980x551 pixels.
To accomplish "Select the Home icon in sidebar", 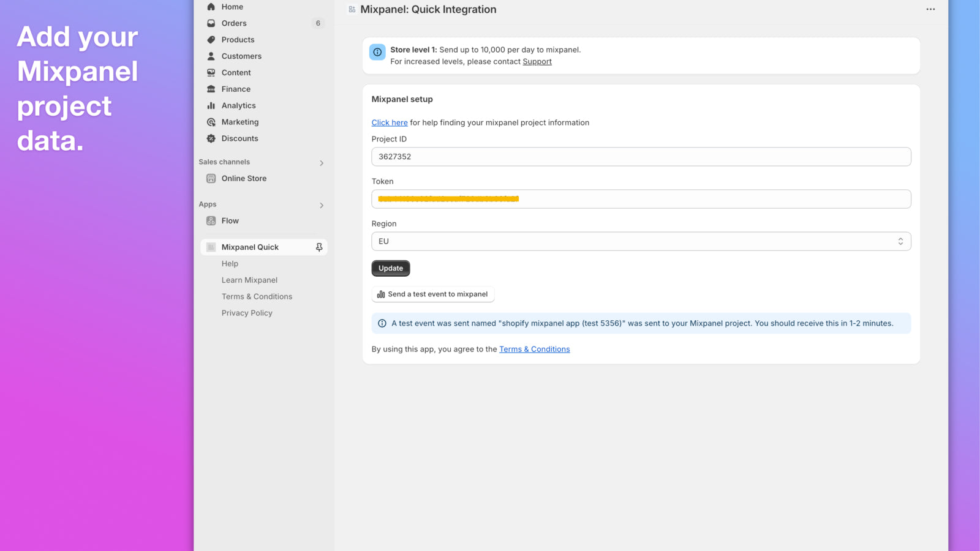I will pos(211,7).
